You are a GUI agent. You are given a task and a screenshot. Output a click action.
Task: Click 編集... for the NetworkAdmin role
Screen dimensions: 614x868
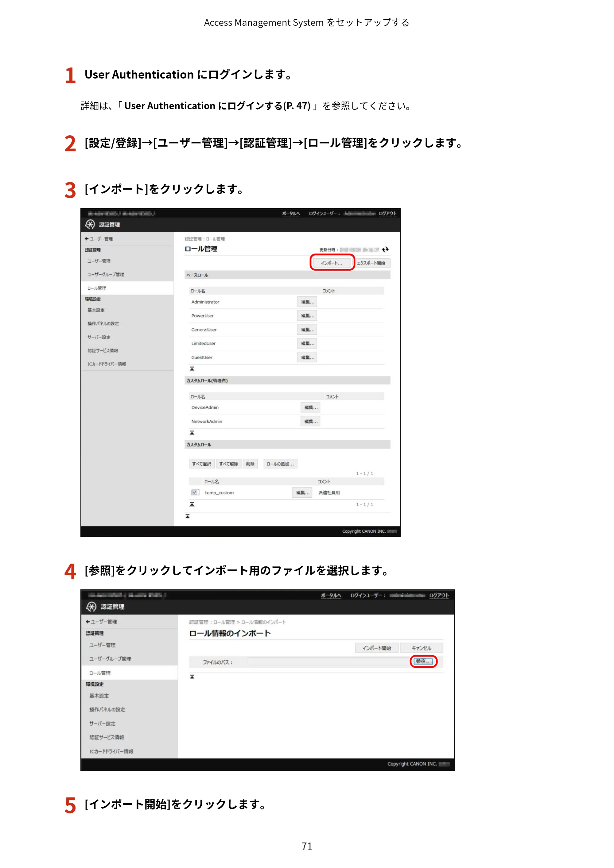click(311, 422)
